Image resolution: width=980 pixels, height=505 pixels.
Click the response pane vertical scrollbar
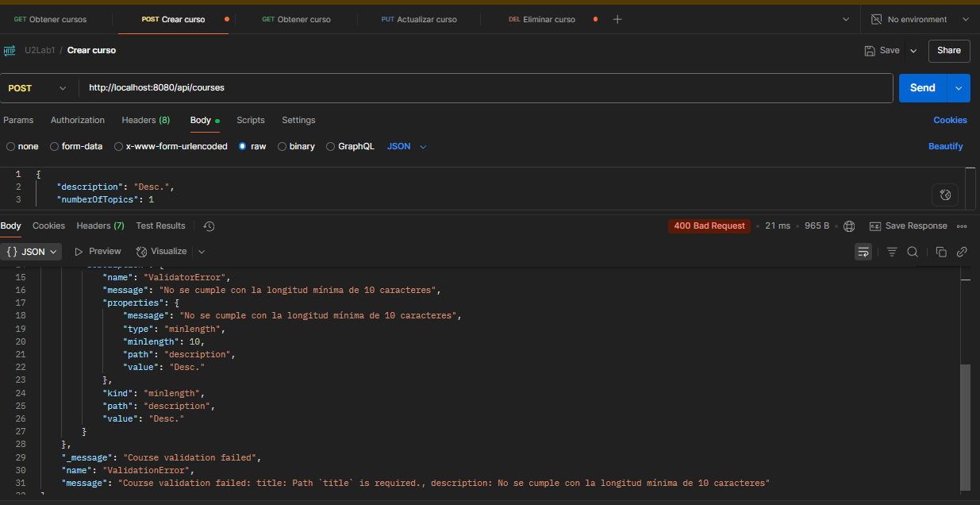965,427
